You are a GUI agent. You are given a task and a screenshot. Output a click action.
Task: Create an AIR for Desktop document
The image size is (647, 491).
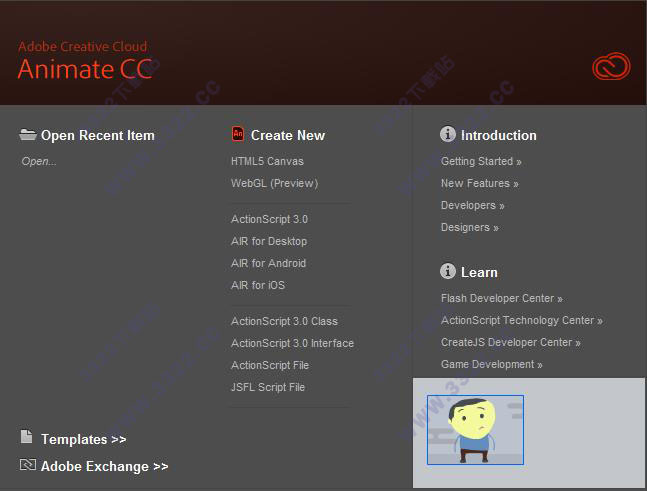click(x=269, y=241)
